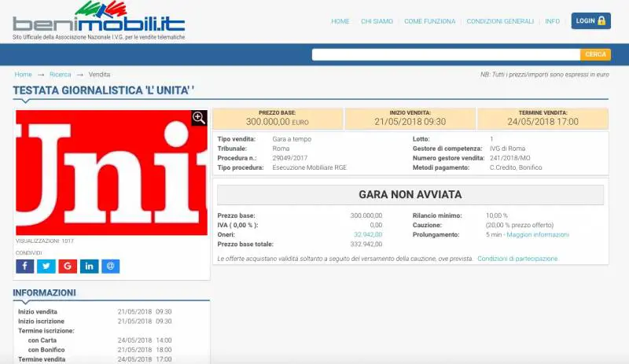Screen dimensions: 629x364
Task: Click 'con Bonifico' deadline 21/05/2018 18:00
Action: coord(145,350)
